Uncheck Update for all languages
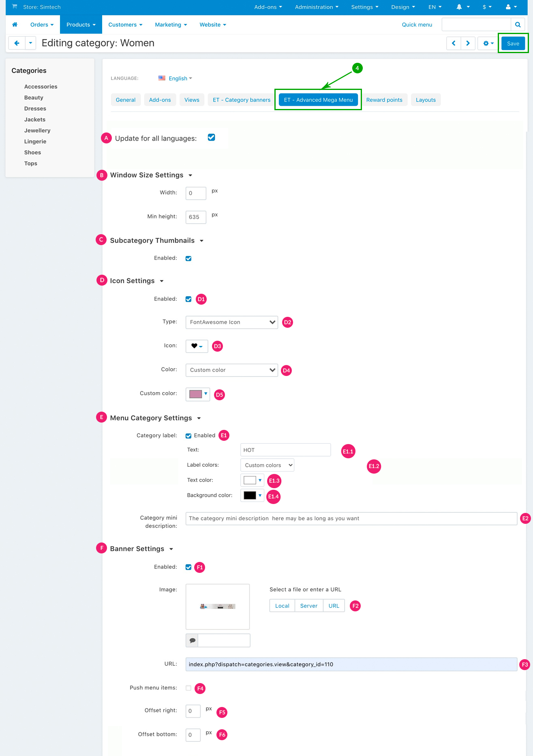 point(211,137)
